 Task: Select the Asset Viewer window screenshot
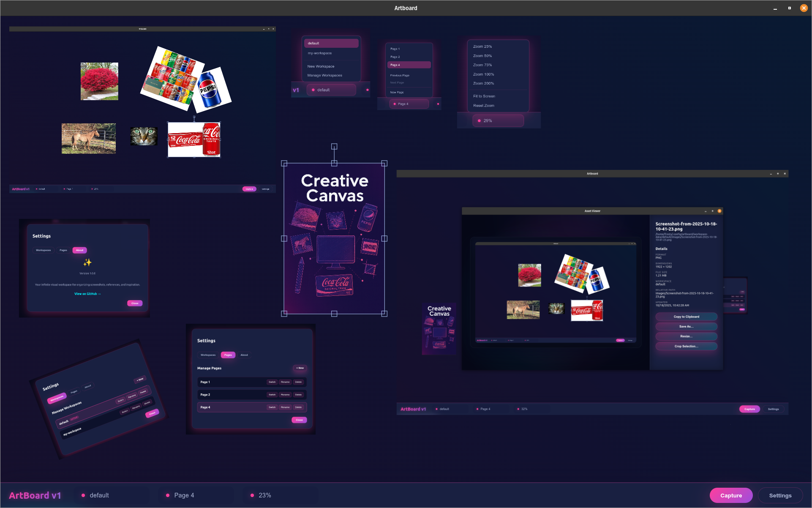point(592,292)
